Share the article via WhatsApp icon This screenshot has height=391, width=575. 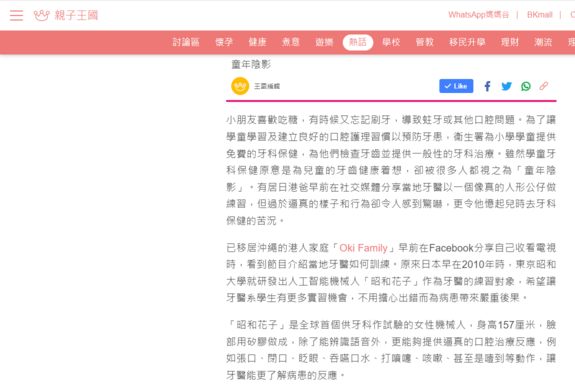526,86
